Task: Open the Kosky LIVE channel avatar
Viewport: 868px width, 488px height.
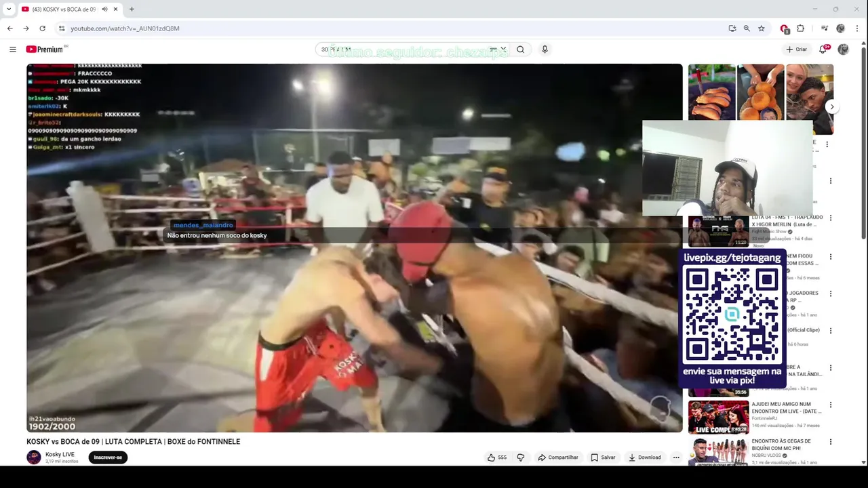Action: click(34, 457)
